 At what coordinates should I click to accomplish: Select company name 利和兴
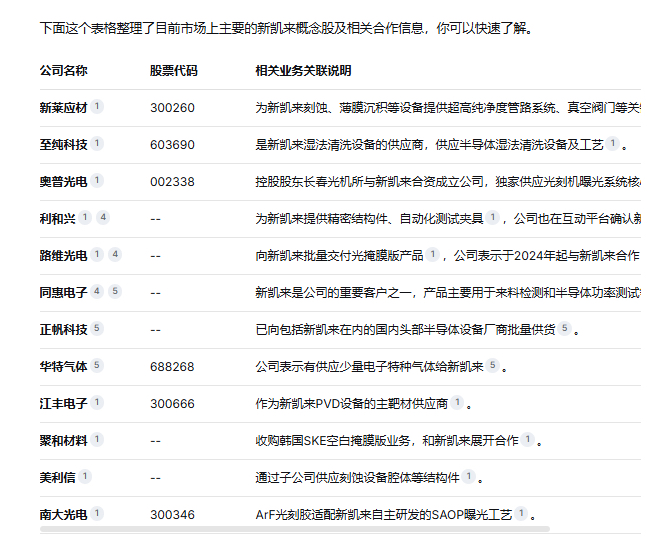(58, 219)
